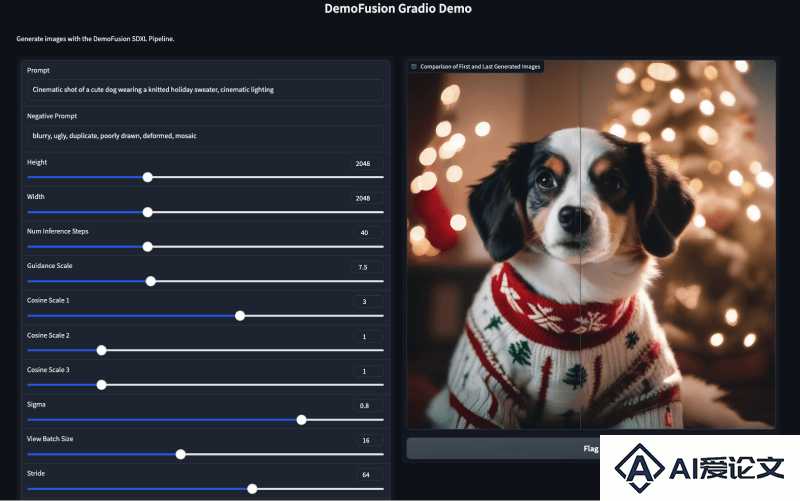Click the generated dog image preview
800x501 pixels.
591,245
